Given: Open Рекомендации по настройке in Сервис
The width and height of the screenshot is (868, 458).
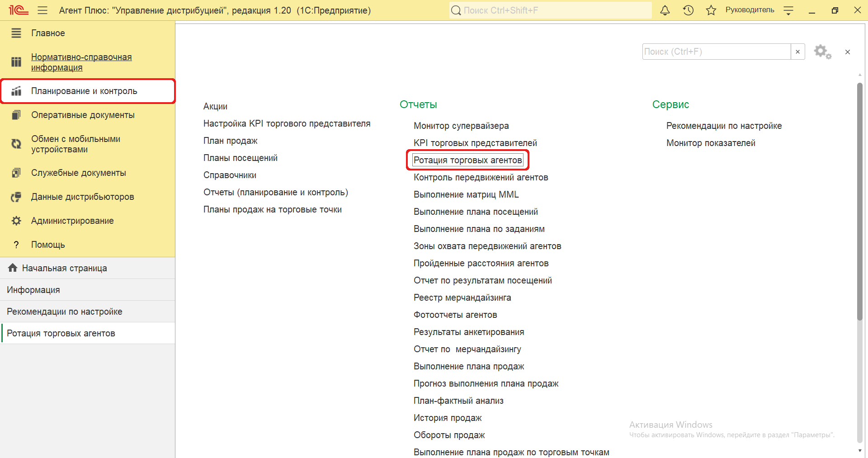Looking at the screenshot, I should tap(724, 126).
